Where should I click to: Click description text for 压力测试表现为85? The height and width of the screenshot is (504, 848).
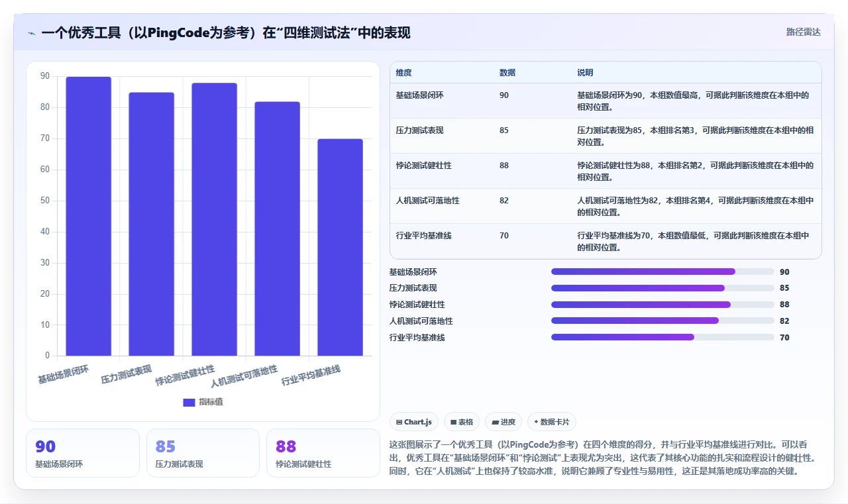tap(696, 136)
